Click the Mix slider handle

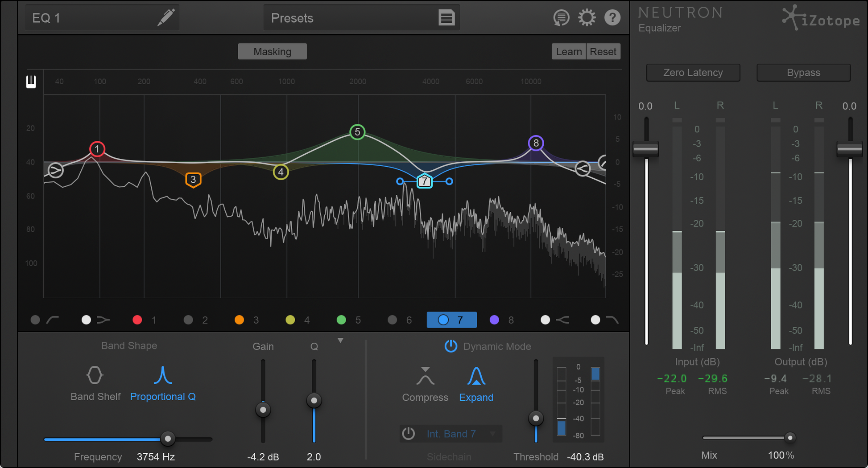click(x=789, y=438)
